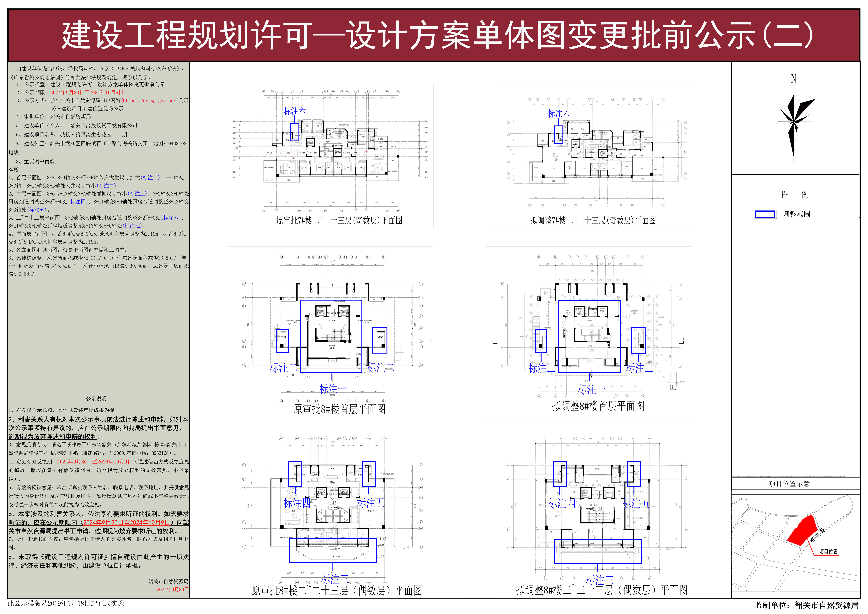
Task: Click the 梅关路 road label on map
Action: [x=817, y=535]
